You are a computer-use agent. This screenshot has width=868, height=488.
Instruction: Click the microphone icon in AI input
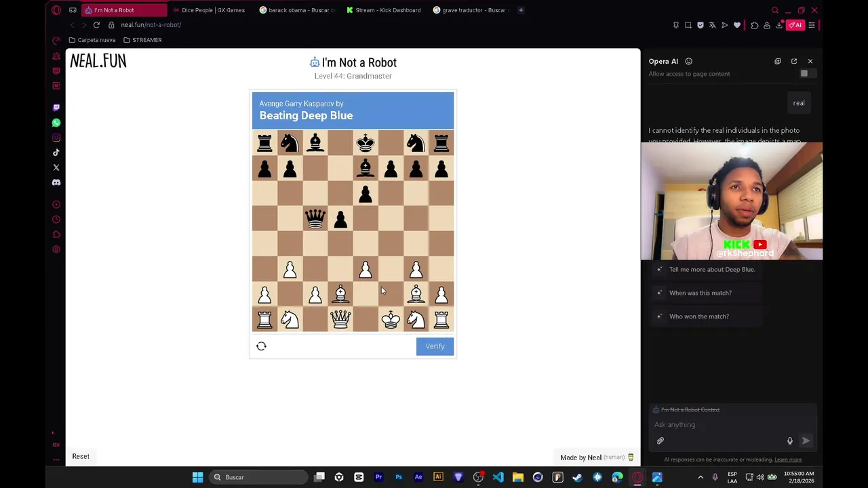(x=789, y=441)
